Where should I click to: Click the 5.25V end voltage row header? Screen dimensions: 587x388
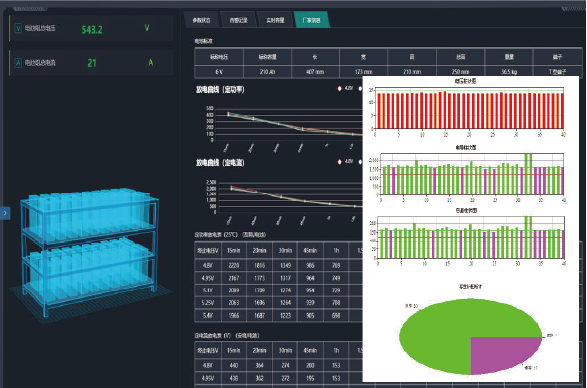(208, 303)
